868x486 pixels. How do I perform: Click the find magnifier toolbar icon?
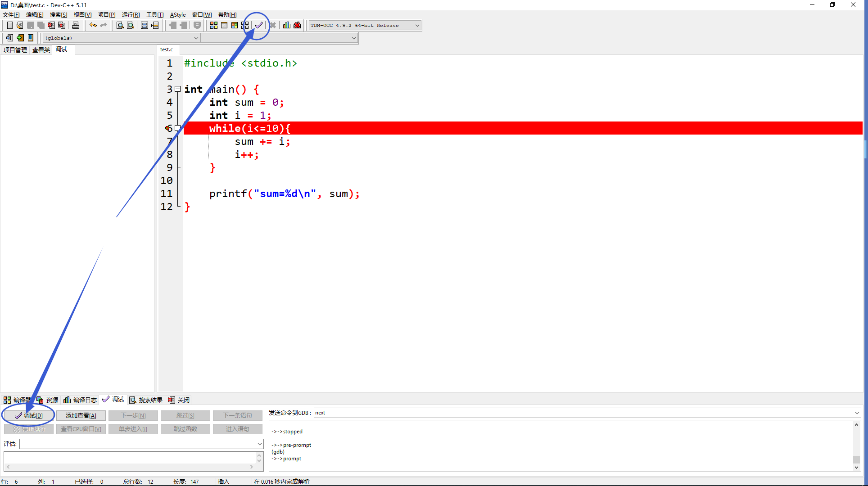coord(120,25)
